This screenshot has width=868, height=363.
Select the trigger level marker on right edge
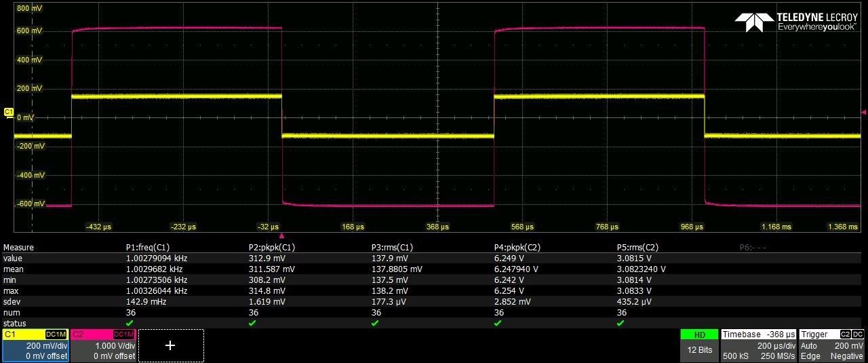tap(864, 112)
